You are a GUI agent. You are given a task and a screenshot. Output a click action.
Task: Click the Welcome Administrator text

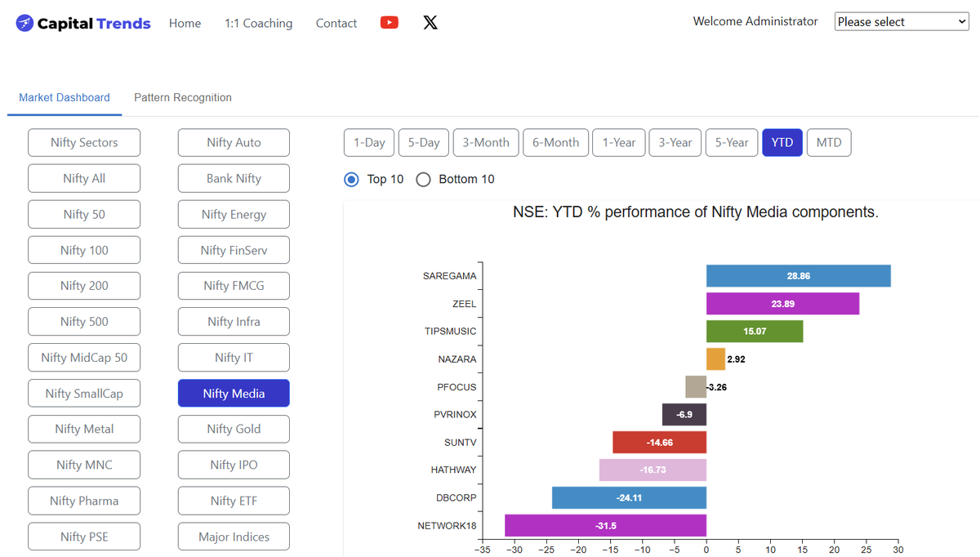pos(755,22)
